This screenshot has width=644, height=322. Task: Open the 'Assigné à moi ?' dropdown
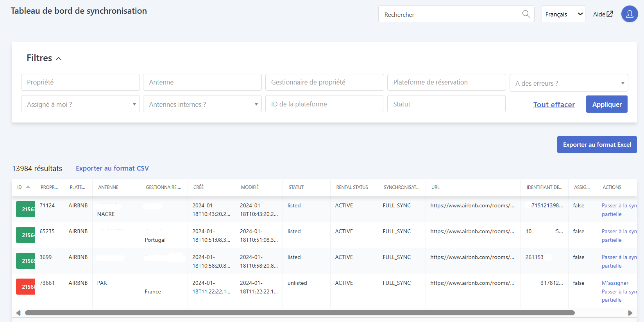pyautogui.click(x=80, y=104)
